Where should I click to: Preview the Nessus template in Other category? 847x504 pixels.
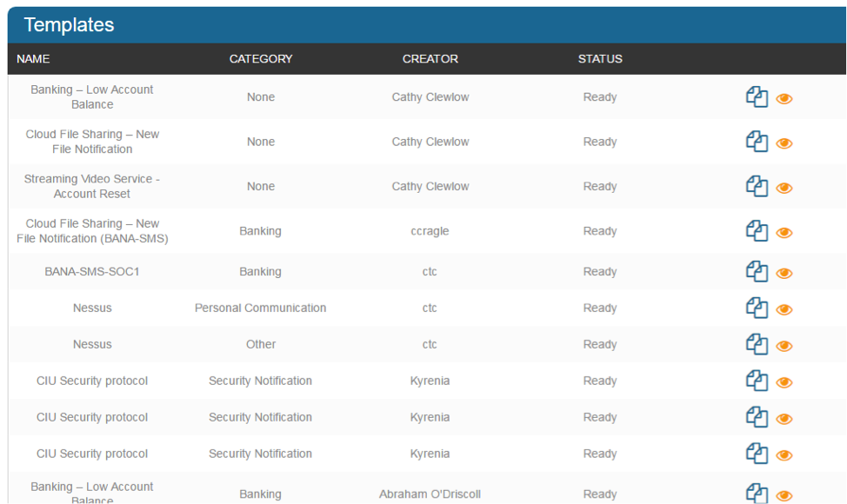(x=784, y=346)
